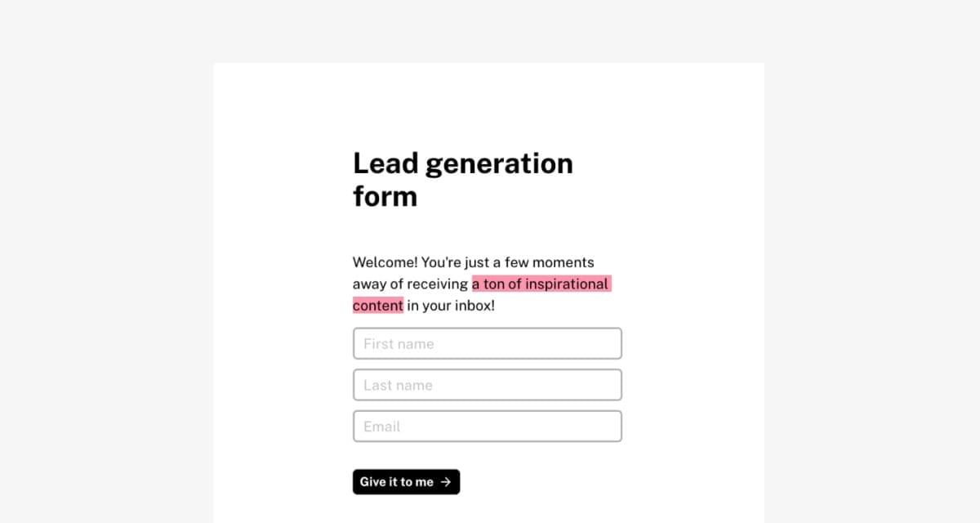Click the Welcome! text in the paragraph
The height and width of the screenshot is (523, 980).
click(385, 262)
